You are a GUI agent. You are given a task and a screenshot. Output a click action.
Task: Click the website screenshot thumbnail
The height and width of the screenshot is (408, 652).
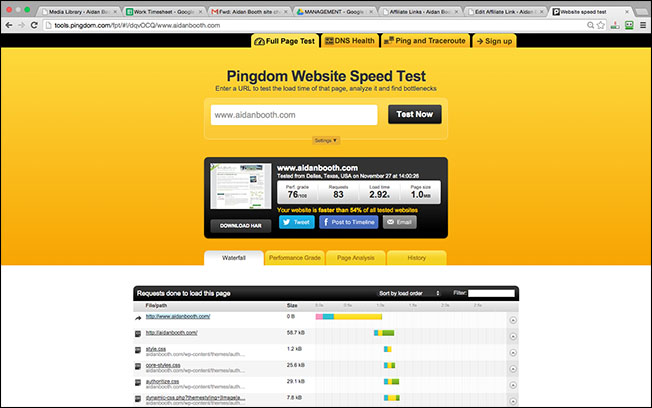click(x=241, y=186)
